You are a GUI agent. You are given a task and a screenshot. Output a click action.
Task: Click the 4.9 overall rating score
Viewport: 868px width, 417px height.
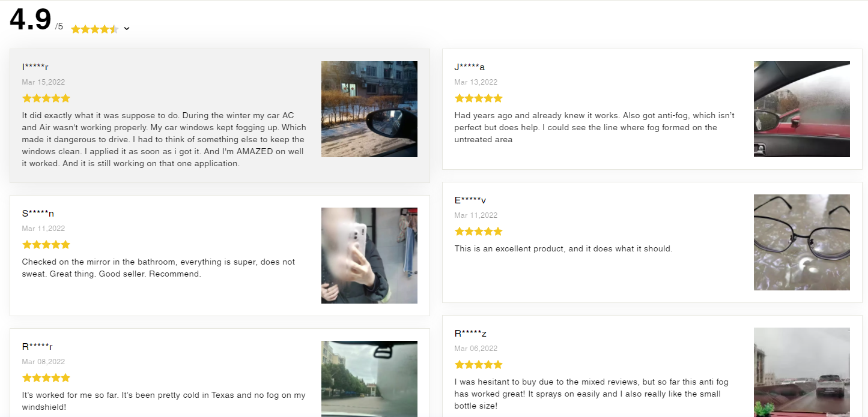point(29,20)
